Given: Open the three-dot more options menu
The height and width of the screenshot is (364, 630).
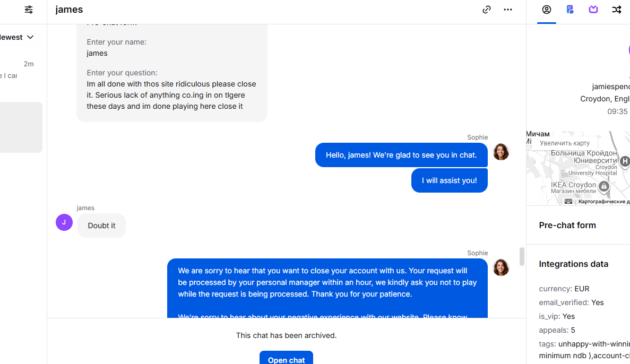Looking at the screenshot, I should [508, 10].
